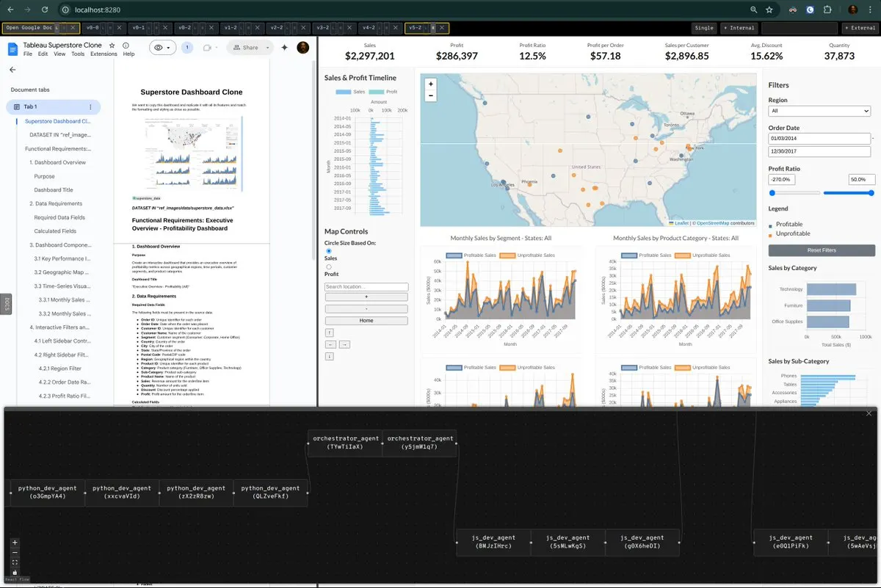Toggle Profitable Sales in Segment chart legend

click(x=471, y=255)
